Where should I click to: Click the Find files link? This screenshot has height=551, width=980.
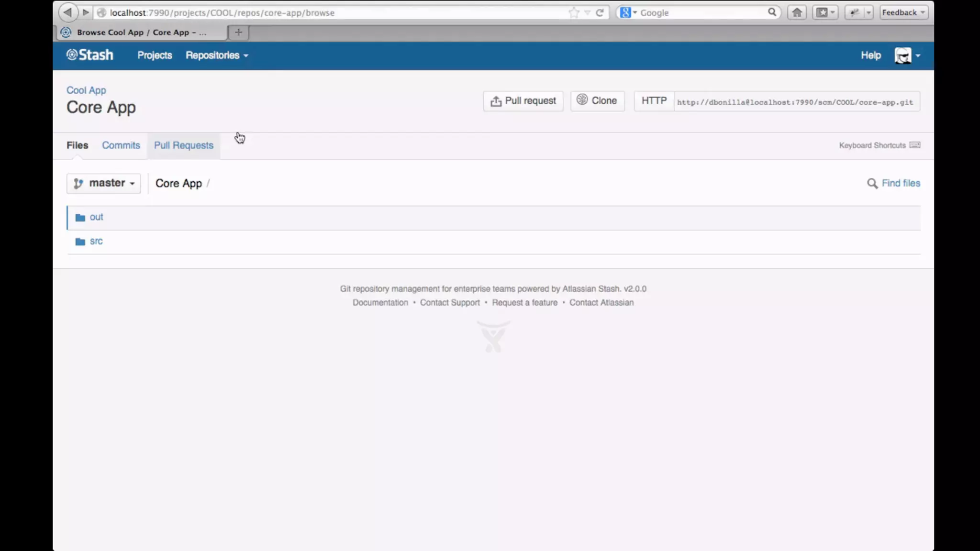point(900,183)
